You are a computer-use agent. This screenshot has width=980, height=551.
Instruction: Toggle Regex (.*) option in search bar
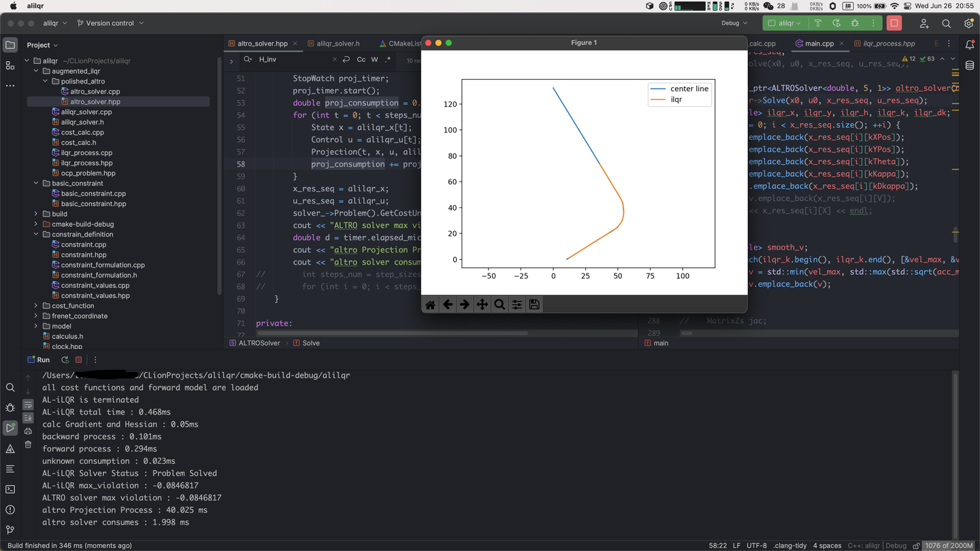coord(387,60)
